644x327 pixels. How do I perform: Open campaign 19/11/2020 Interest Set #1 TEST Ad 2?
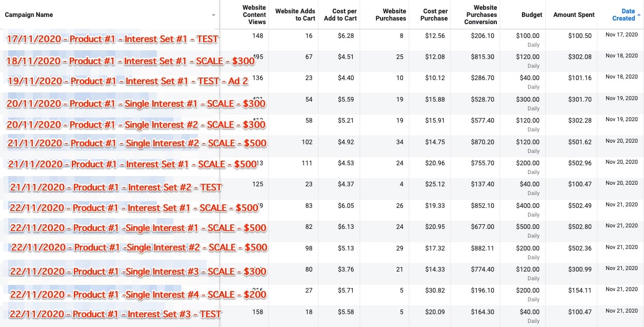coord(128,81)
